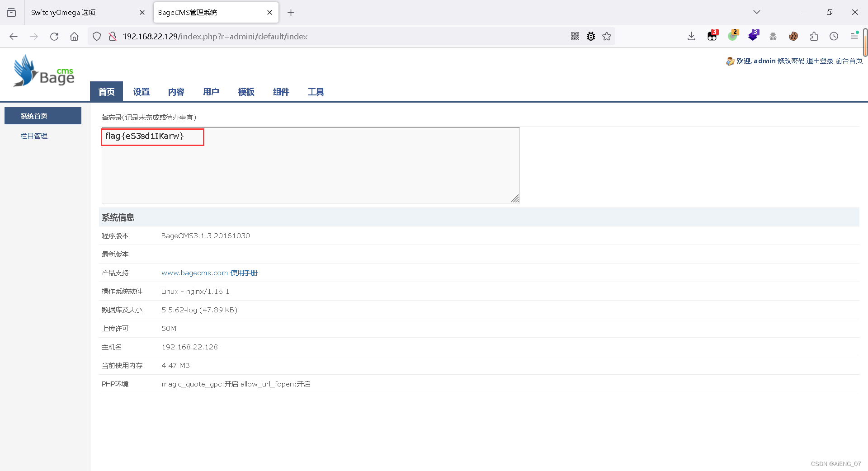Click the 5.5.62-log (47.89 KB) value

(199, 310)
